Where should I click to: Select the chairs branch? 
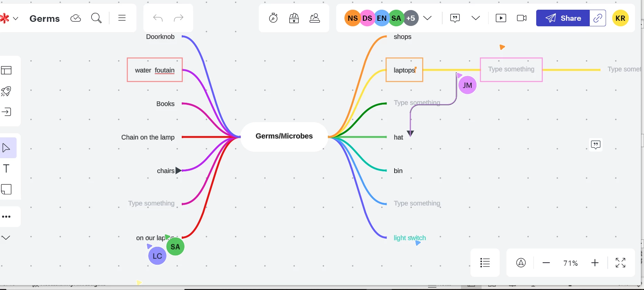166,171
